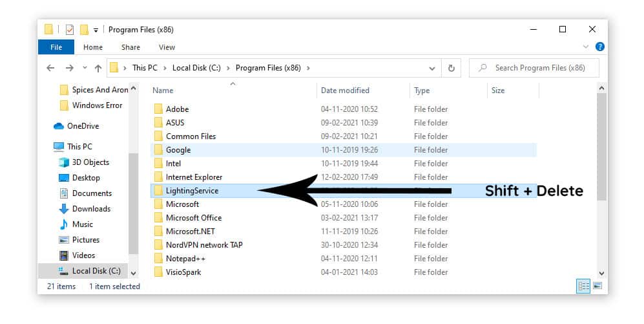644x324 pixels.
Task: Click the 30-10-2020 12:34 date for NordVPN
Action: click(x=349, y=244)
